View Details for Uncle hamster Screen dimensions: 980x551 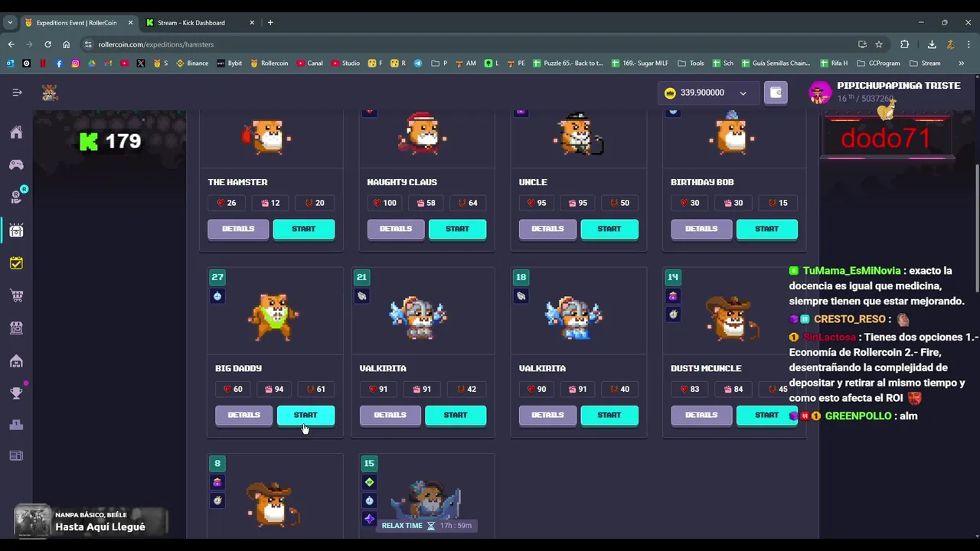point(547,229)
